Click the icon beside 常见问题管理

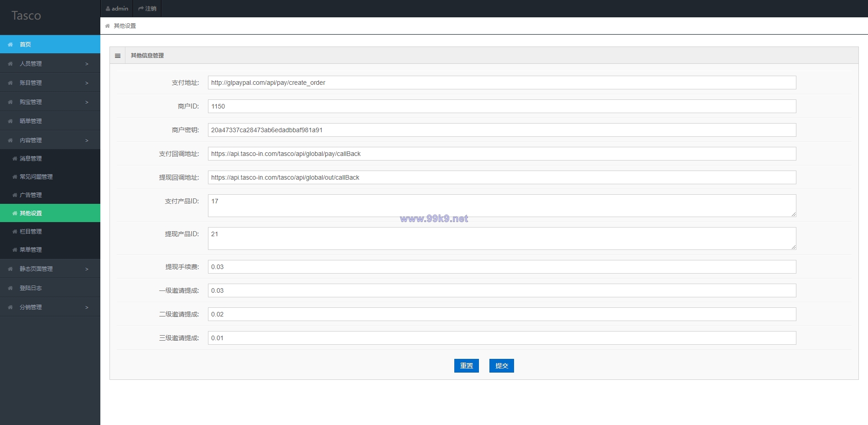pyautogui.click(x=15, y=177)
